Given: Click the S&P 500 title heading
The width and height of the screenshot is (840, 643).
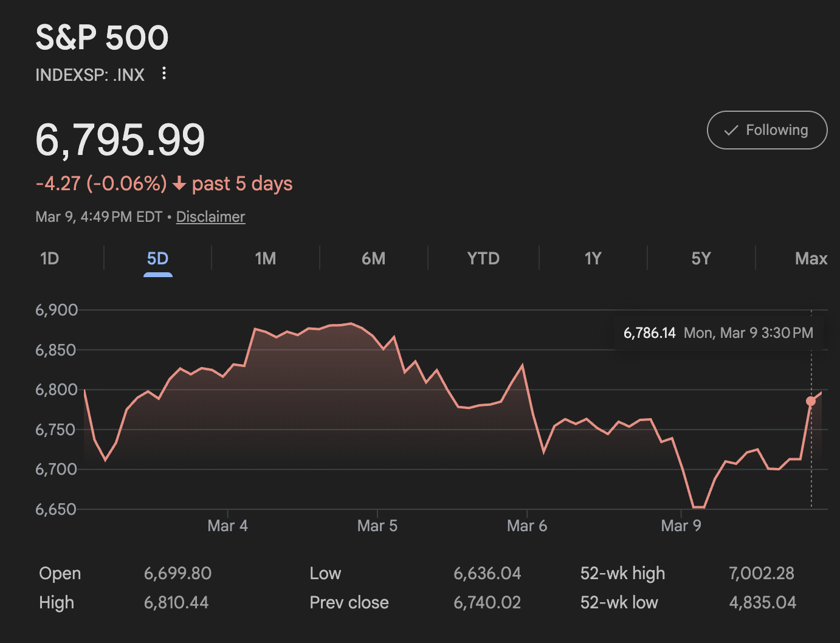Looking at the screenshot, I should [x=102, y=37].
